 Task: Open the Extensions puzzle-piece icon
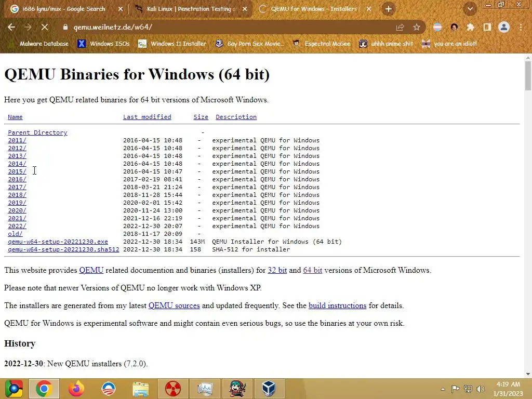point(470,27)
